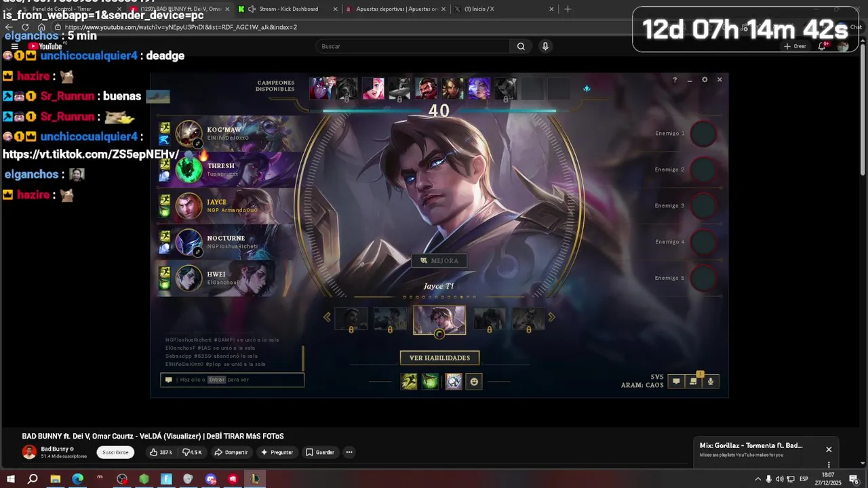Click Enemigo 1 empty slot

[704, 134]
